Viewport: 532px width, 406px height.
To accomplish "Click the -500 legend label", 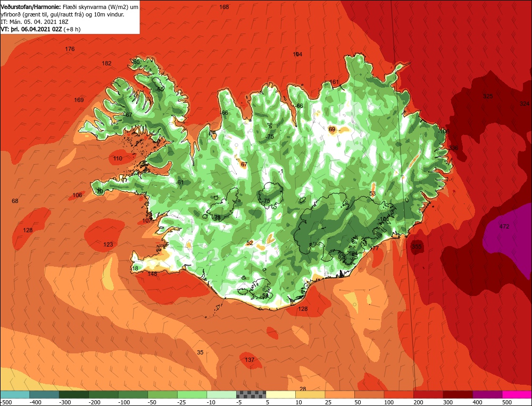I will point(6,402).
